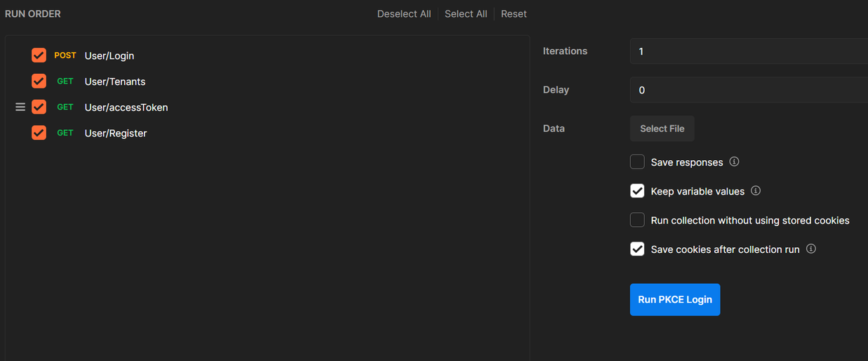Enable Run collection without using stored cookies
The image size is (868, 361).
coord(637,221)
